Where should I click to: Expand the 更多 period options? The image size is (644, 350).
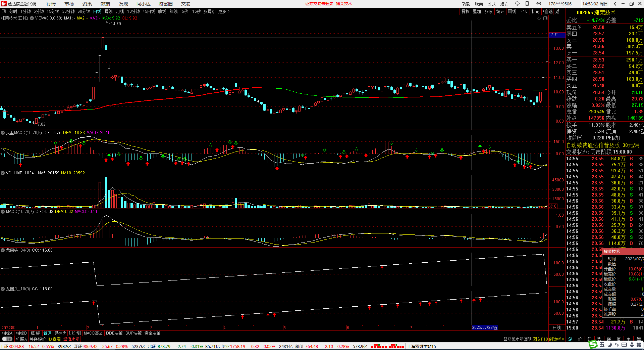[x=224, y=11]
